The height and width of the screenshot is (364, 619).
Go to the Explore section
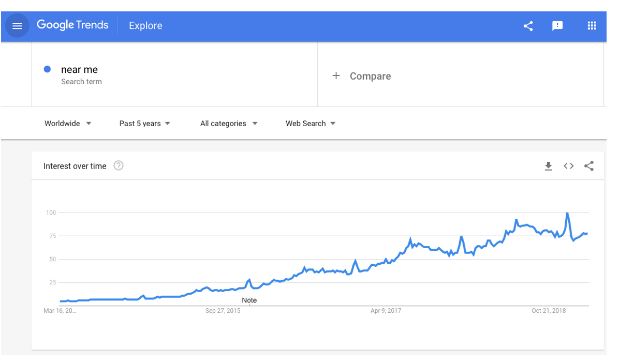145,25
